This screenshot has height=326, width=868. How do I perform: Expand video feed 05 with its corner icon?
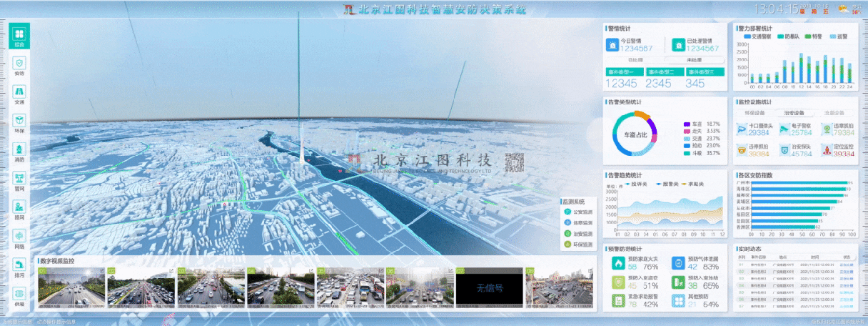380,271
